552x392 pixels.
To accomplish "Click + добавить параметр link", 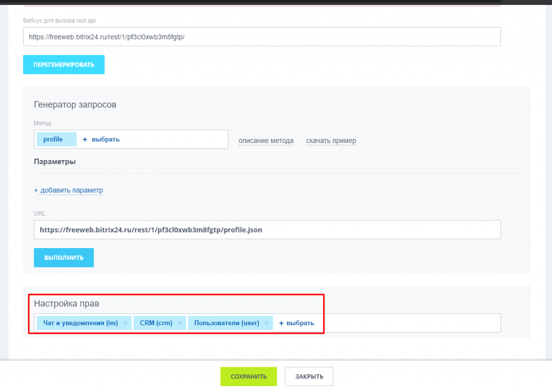I will pos(68,190).
